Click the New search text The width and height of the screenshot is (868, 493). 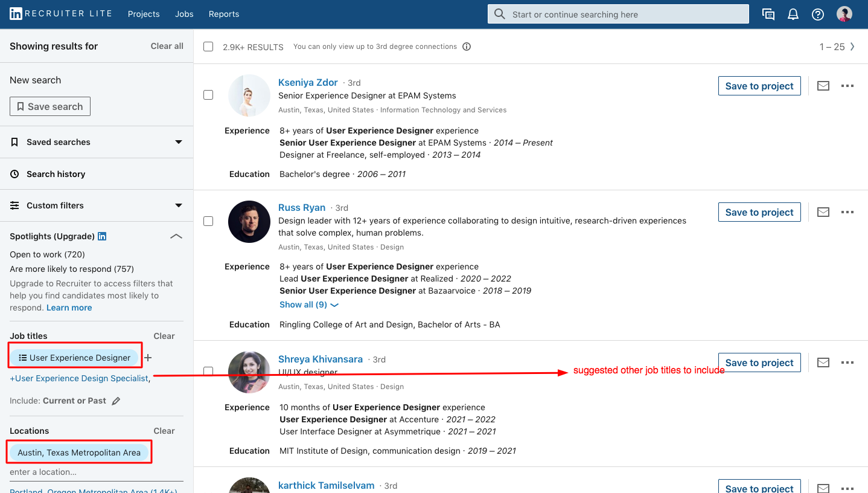click(x=35, y=80)
